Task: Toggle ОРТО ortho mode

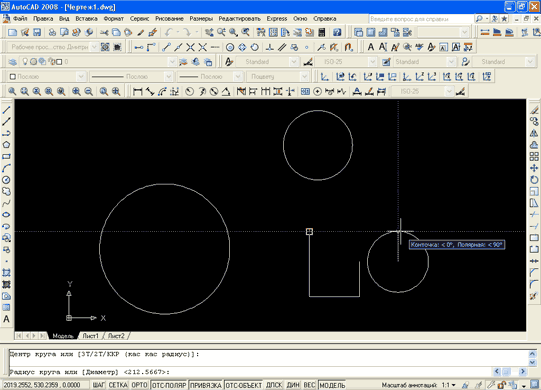Action: 139,385
